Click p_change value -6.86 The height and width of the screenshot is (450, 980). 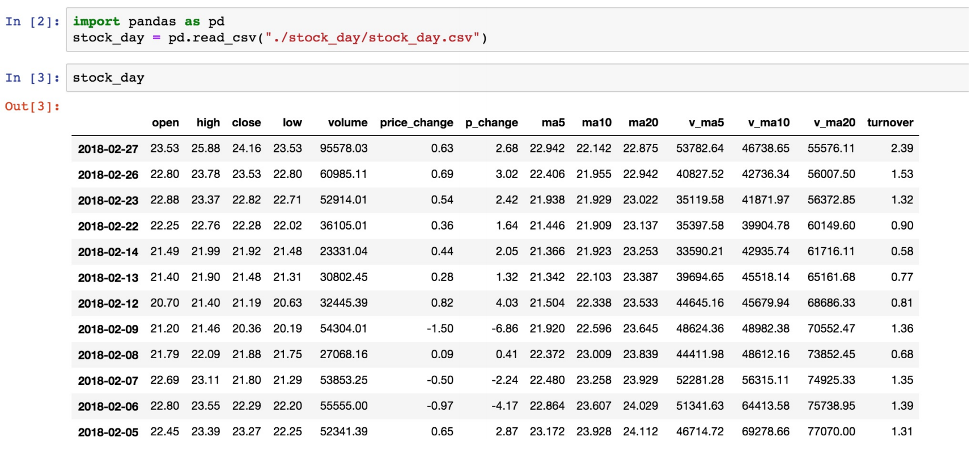click(x=504, y=329)
